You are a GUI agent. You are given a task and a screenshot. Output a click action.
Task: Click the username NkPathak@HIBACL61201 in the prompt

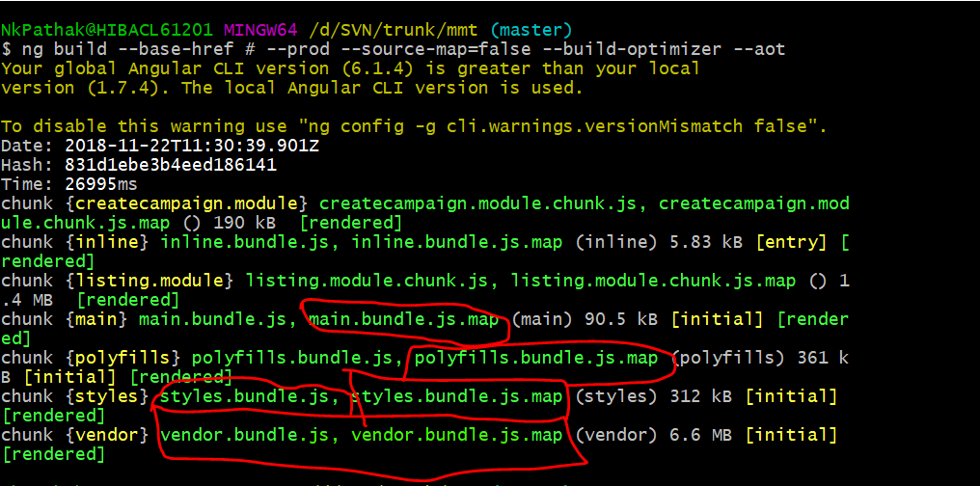107,29
